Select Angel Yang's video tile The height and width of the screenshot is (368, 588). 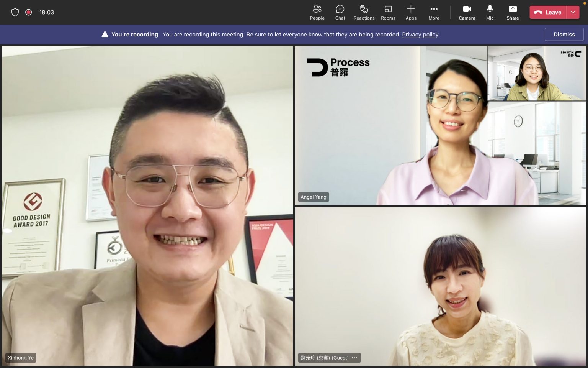(x=390, y=127)
